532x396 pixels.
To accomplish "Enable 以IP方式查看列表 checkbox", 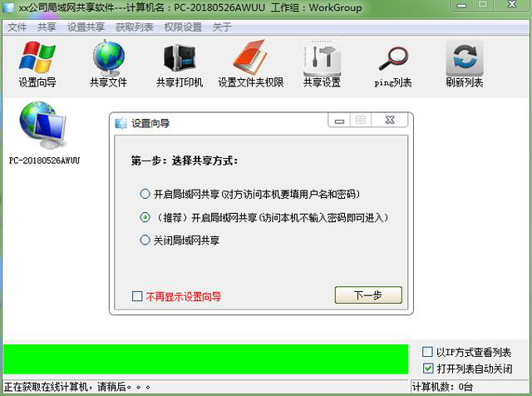I will [427, 352].
